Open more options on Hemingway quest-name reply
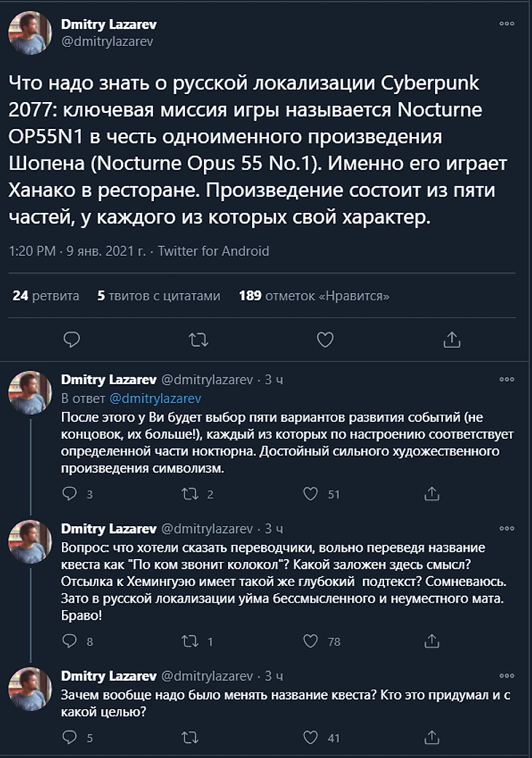This screenshot has width=532, height=758. point(506,528)
